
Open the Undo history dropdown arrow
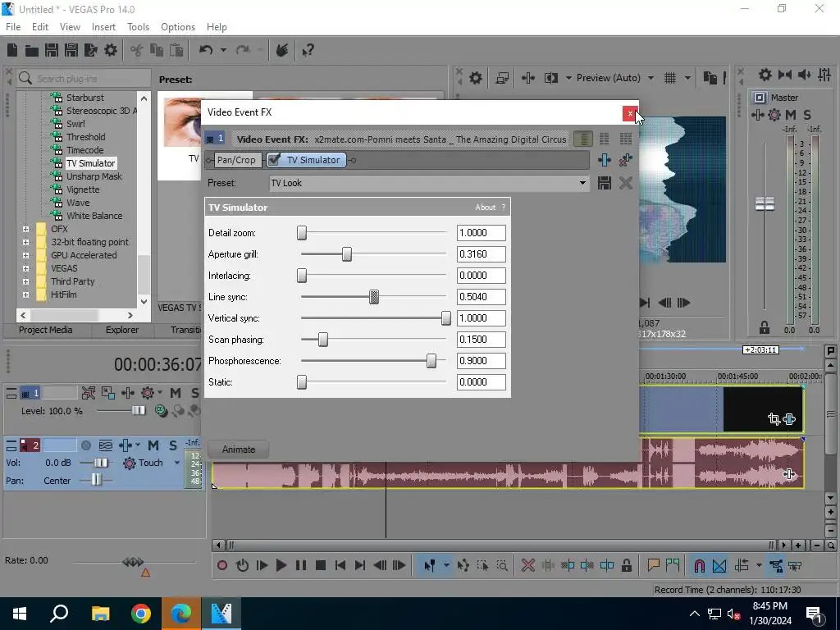[223, 50]
